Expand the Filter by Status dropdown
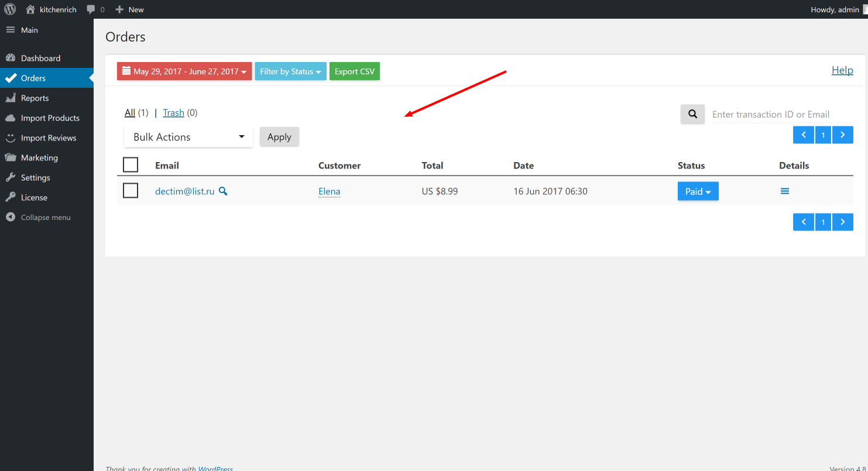This screenshot has height=471, width=868. pos(290,71)
